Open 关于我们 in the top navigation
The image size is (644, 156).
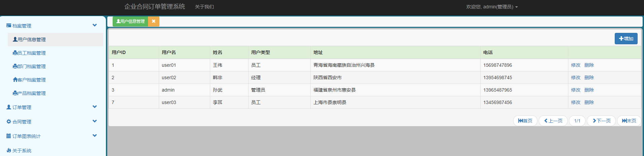204,7
